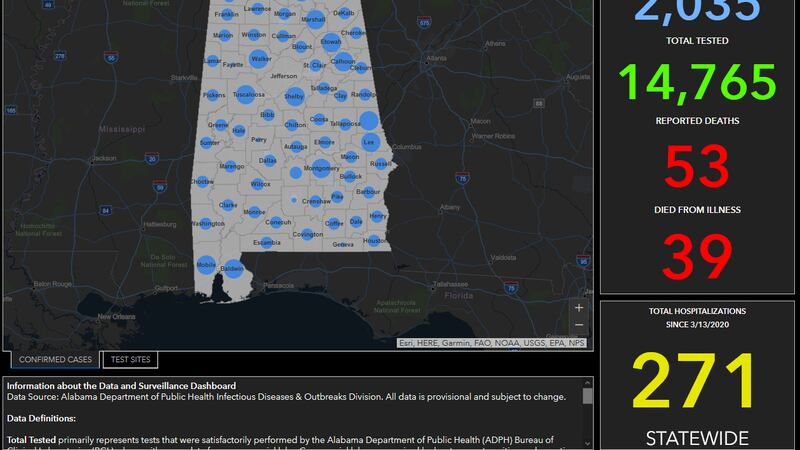Zoom in on the map with plus button

[x=579, y=308]
